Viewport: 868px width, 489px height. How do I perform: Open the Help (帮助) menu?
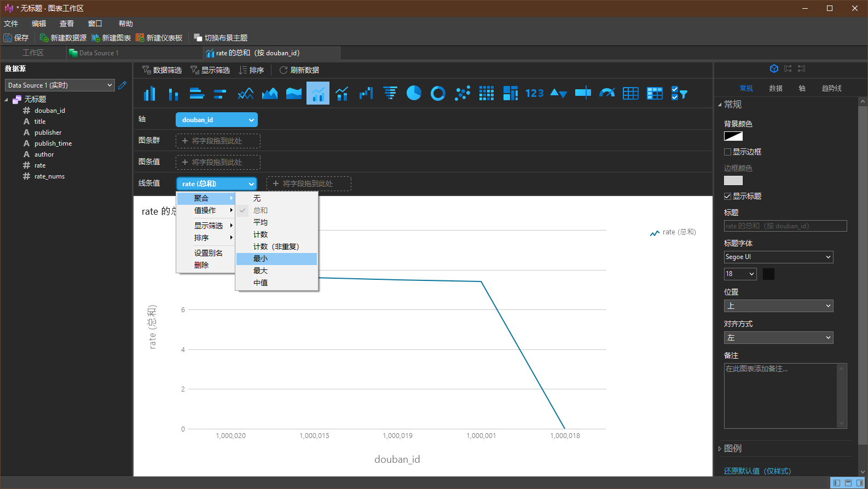pos(126,24)
